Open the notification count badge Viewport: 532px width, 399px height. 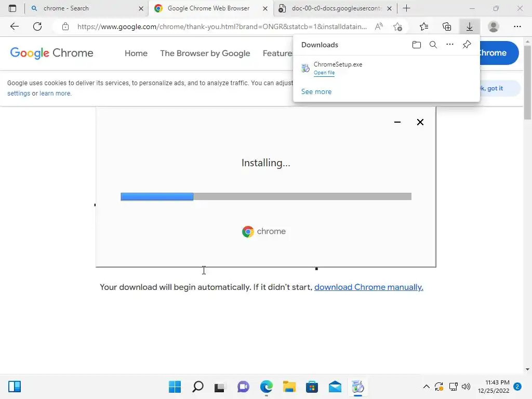coord(517,387)
